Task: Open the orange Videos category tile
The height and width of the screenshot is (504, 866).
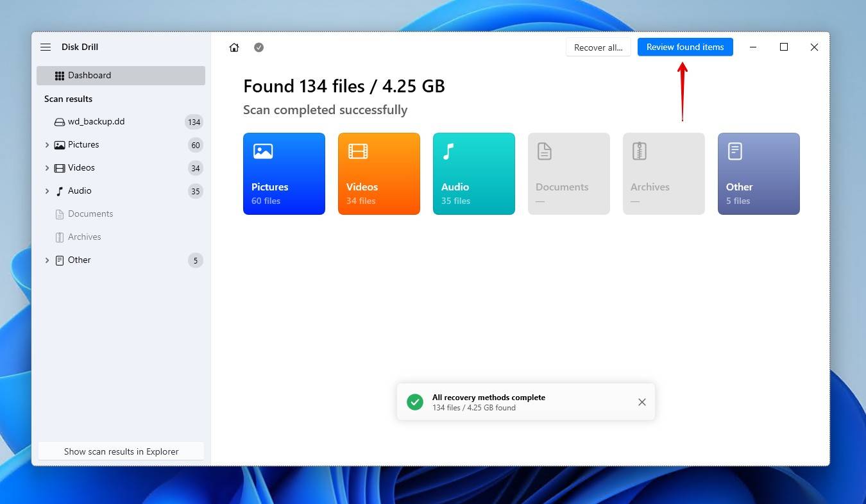Action: tap(378, 174)
